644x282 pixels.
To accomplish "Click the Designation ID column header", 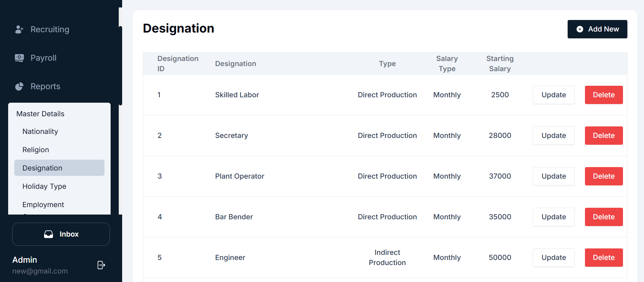I will pyautogui.click(x=178, y=64).
